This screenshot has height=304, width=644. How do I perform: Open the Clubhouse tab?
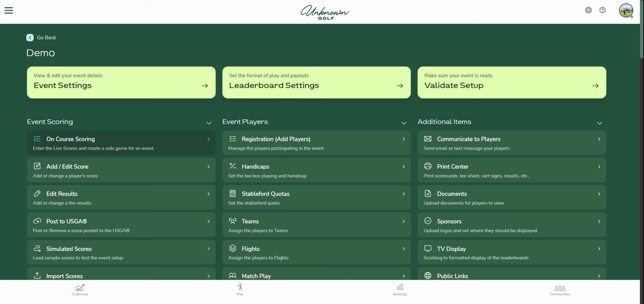click(80, 290)
